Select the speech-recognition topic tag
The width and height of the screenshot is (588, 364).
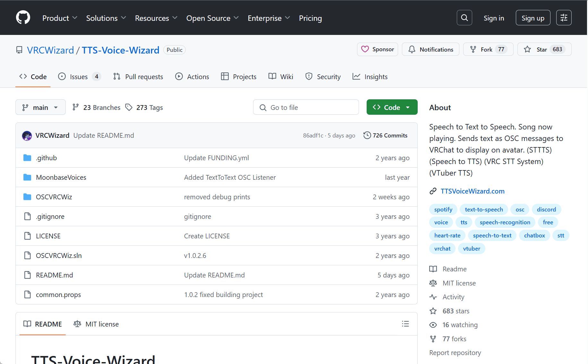coord(505,222)
